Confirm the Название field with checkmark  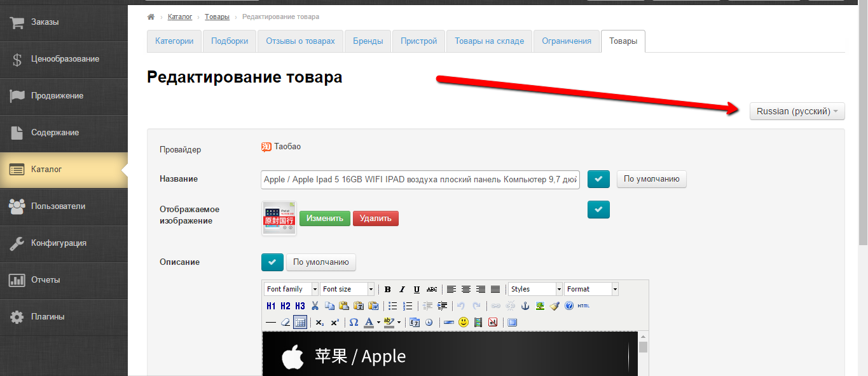[598, 179]
